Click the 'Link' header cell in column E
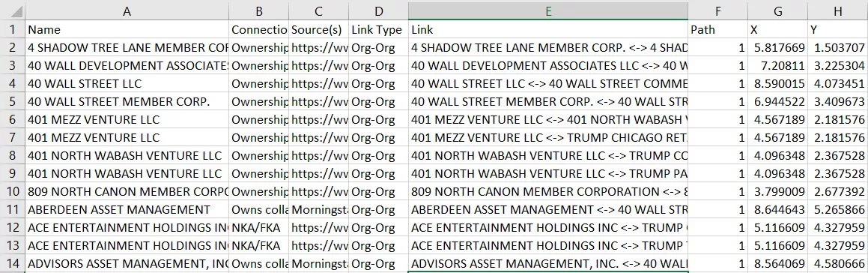Screen dimensions: 868x273 pos(549,30)
